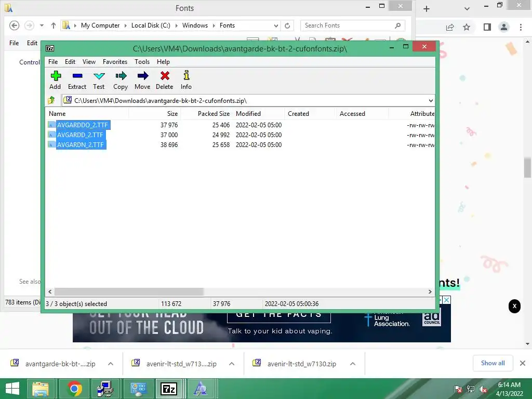Image resolution: width=532 pixels, height=399 pixels.
Task: Click the volume icon in system tray
Action: point(483,389)
